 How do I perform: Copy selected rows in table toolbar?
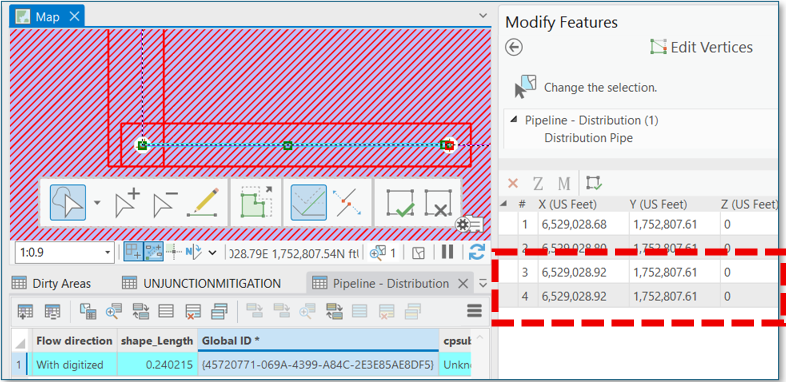tap(220, 311)
